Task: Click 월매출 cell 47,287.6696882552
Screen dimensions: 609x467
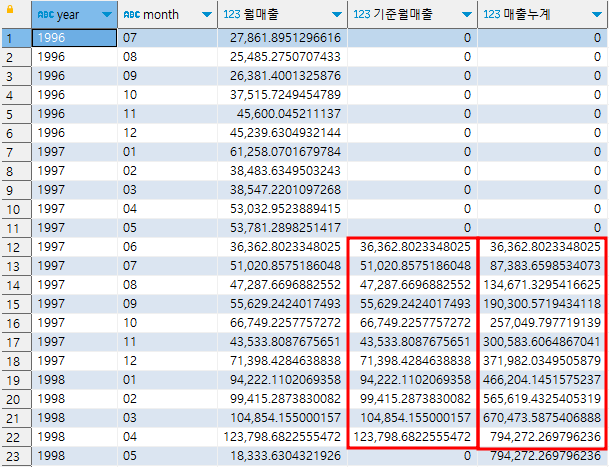Action: click(282, 285)
